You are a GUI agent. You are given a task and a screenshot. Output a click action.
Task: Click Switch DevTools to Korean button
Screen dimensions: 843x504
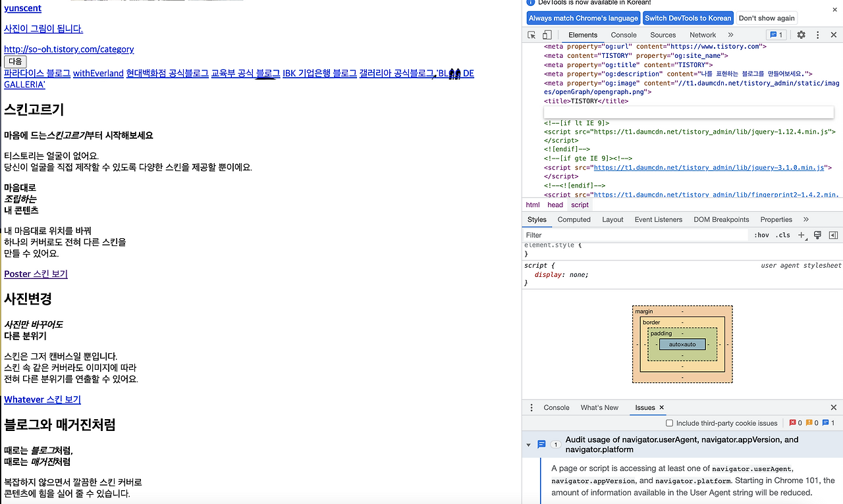tap(688, 18)
